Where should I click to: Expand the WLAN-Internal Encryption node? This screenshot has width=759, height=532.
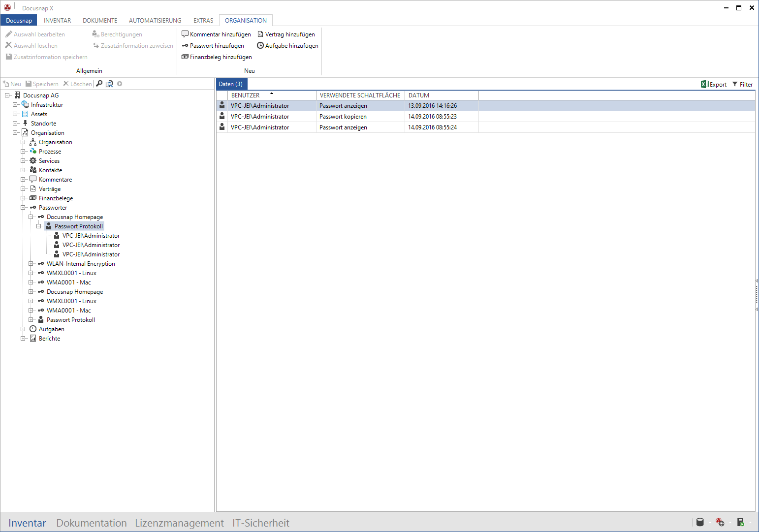pos(31,263)
